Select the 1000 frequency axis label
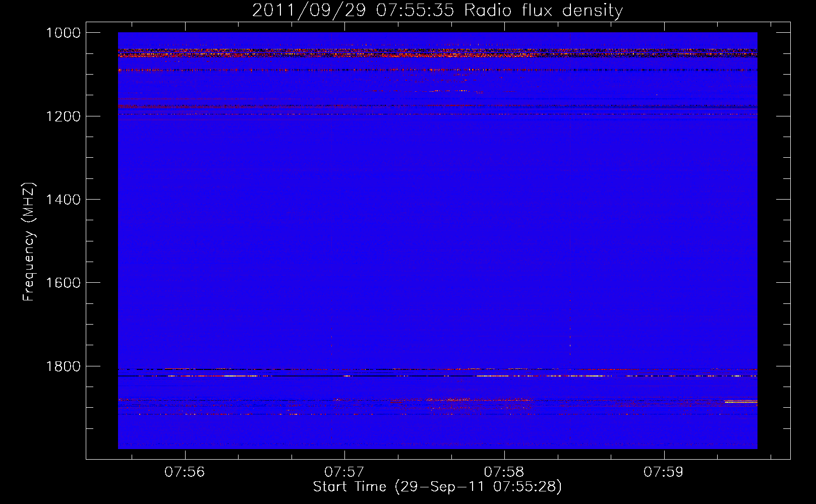The width and height of the screenshot is (816, 504). point(64,33)
